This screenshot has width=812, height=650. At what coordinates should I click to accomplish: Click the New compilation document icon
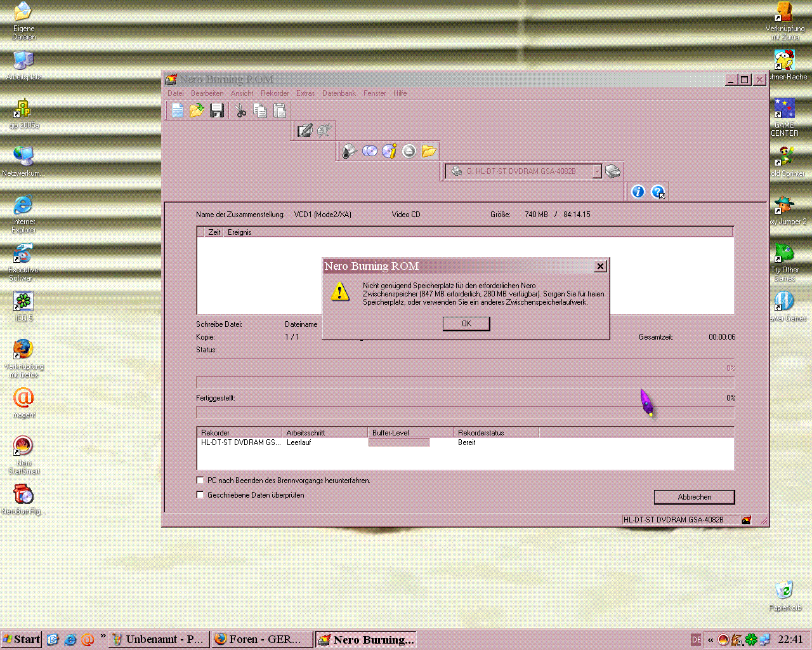coord(178,110)
